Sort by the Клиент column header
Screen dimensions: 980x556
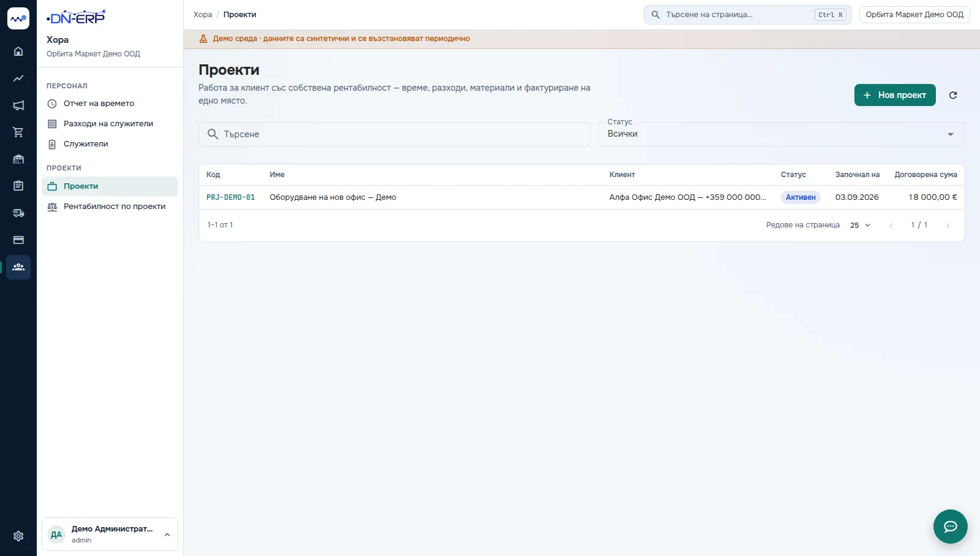[622, 175]
